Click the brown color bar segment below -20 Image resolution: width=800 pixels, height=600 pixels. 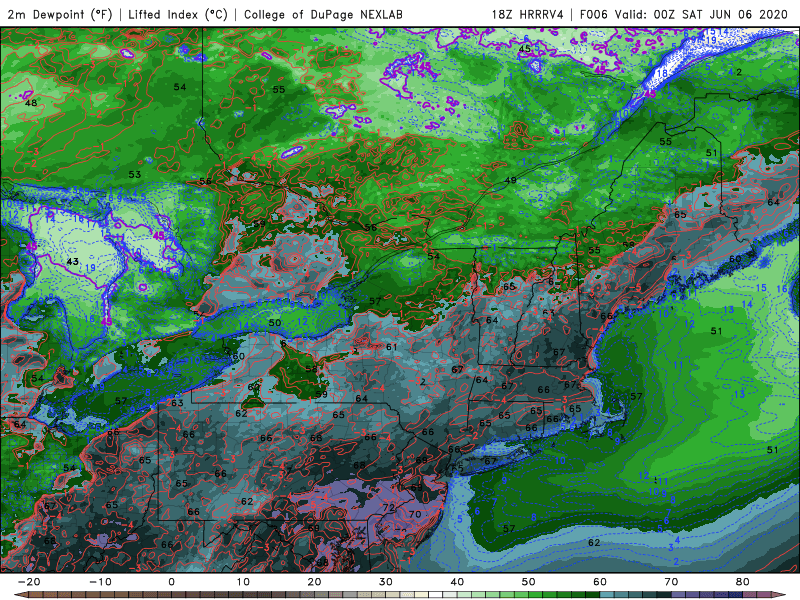pos(36,595)
